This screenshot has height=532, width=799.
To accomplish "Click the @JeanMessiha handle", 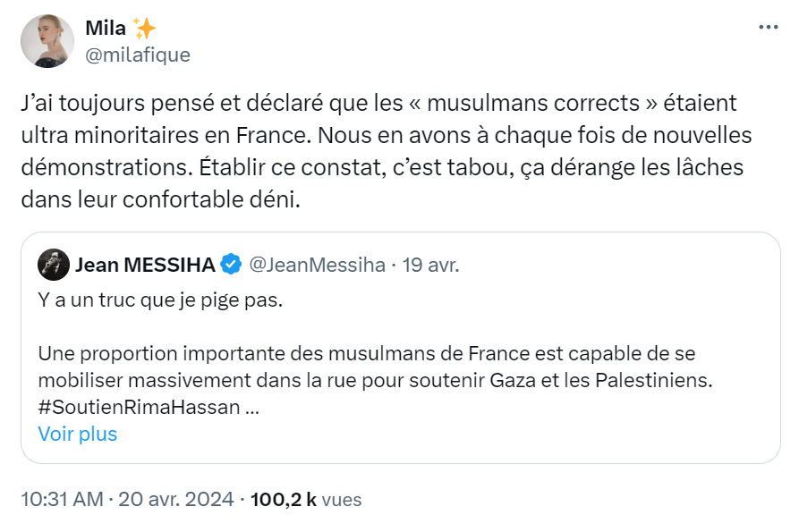I will [x=315, y=265].
